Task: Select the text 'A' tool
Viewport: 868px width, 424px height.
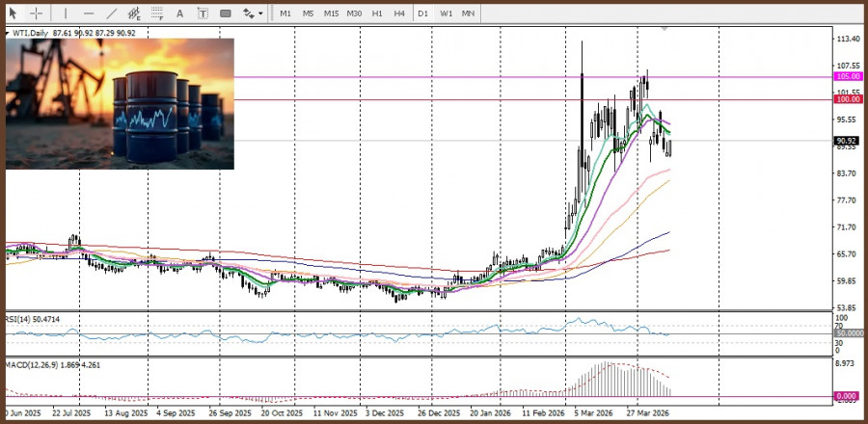Action: [180, 13]
